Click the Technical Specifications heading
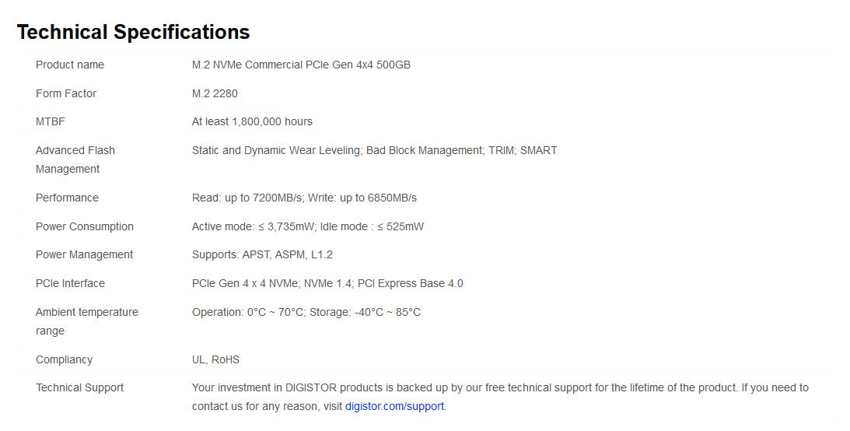The height and width of the screenshot is (431, 850). [x=133, y=32]
